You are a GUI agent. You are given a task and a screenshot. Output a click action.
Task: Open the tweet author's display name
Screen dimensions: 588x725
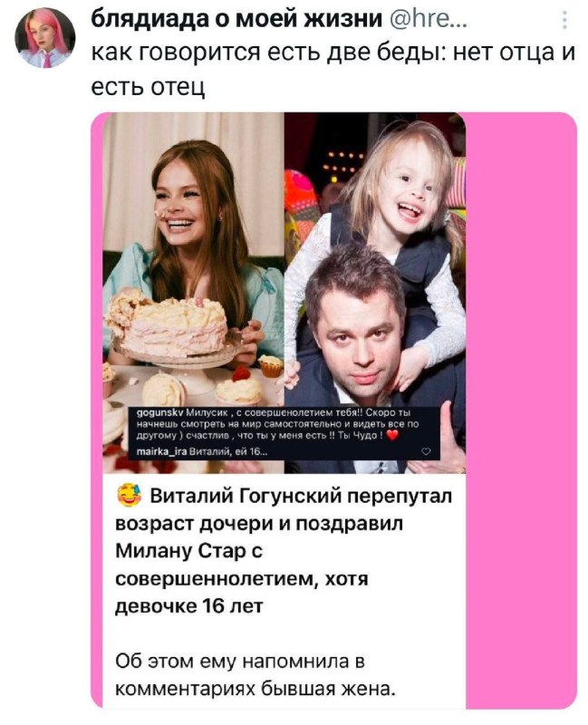point(236,19)
